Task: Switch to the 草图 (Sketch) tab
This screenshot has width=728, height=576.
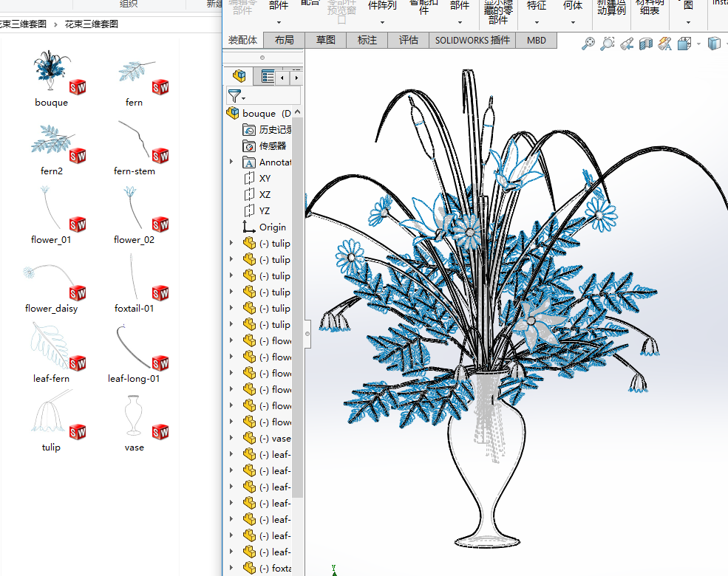Action: click(x=325, y=40)
